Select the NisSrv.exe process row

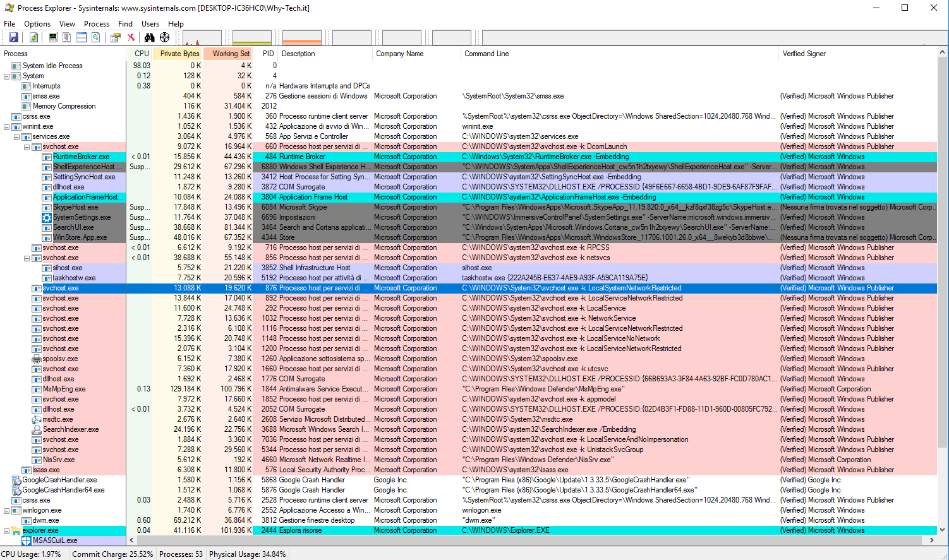tap(469, 460)
